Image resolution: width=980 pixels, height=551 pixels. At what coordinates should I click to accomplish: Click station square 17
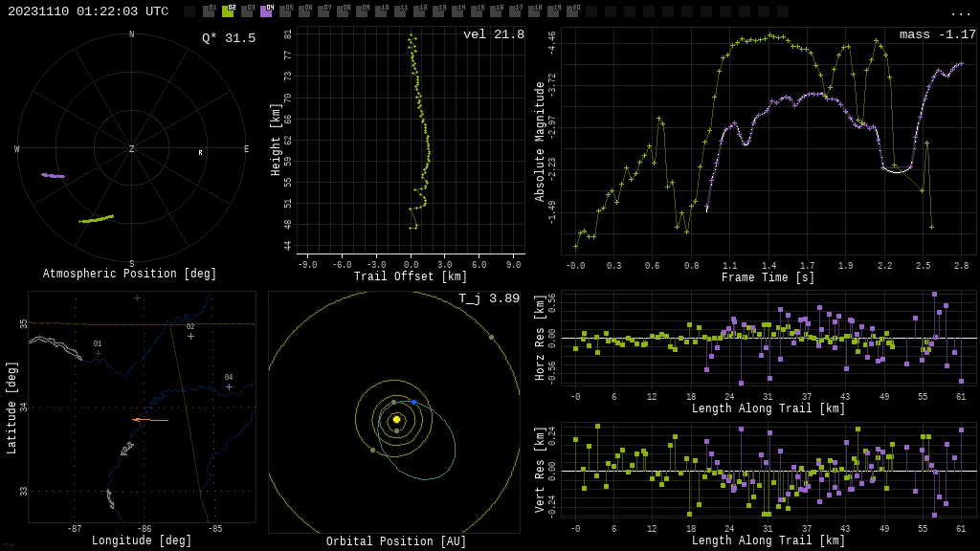click(x=514, y=11)
